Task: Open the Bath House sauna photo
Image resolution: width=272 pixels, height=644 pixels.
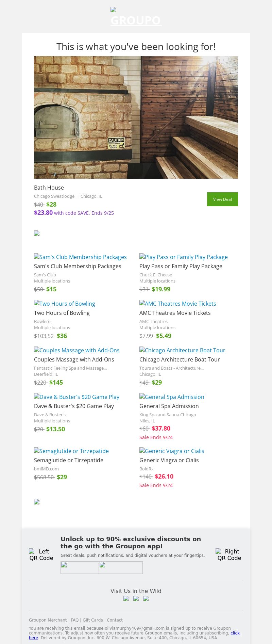Action: (x=136, y=117)
